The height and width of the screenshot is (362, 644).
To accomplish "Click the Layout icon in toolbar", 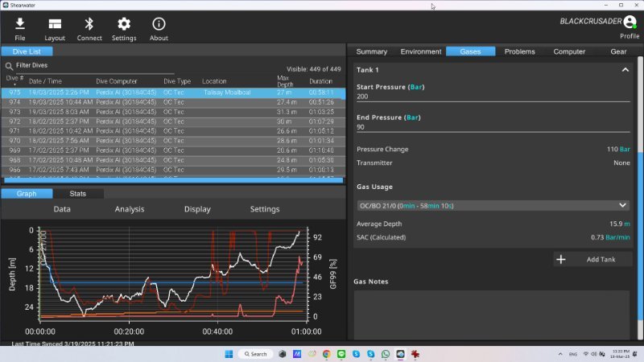I will [x=55, y=24].
